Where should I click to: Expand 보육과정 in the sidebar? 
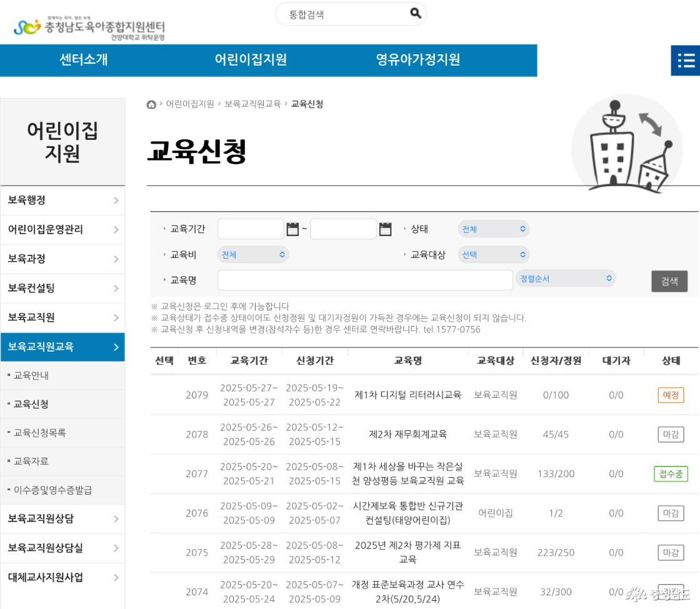click(x=63, y=259)
